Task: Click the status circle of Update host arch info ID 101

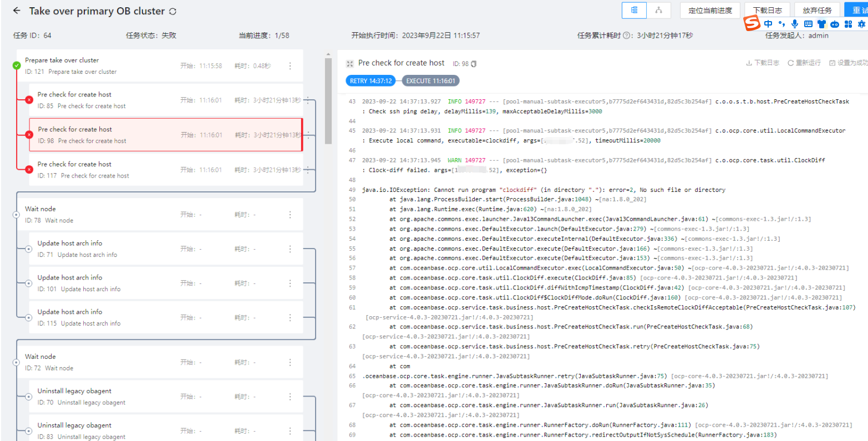Action: 29,283
